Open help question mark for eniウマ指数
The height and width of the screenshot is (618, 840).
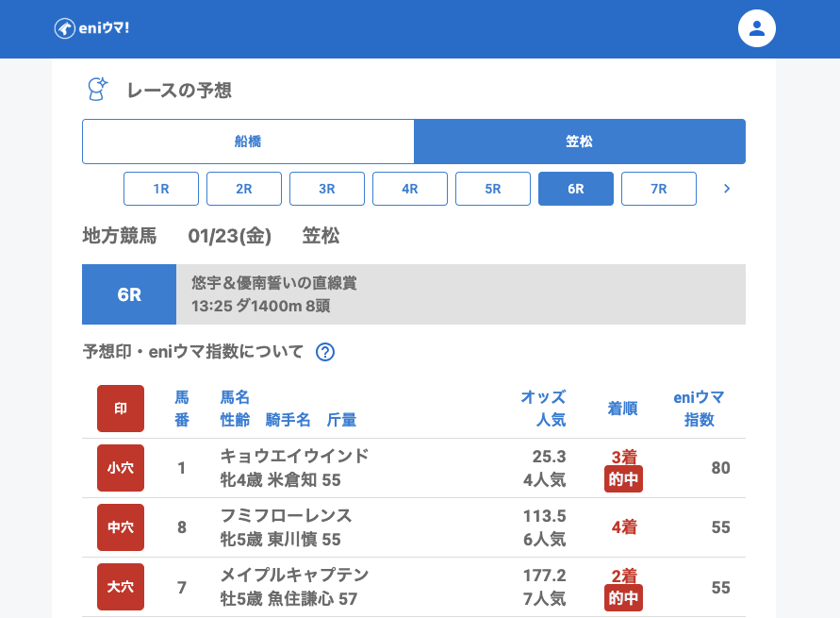pos(325,352)
